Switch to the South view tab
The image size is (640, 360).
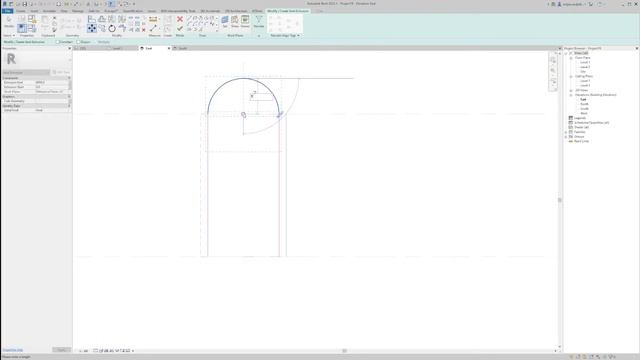pos(182,48)
